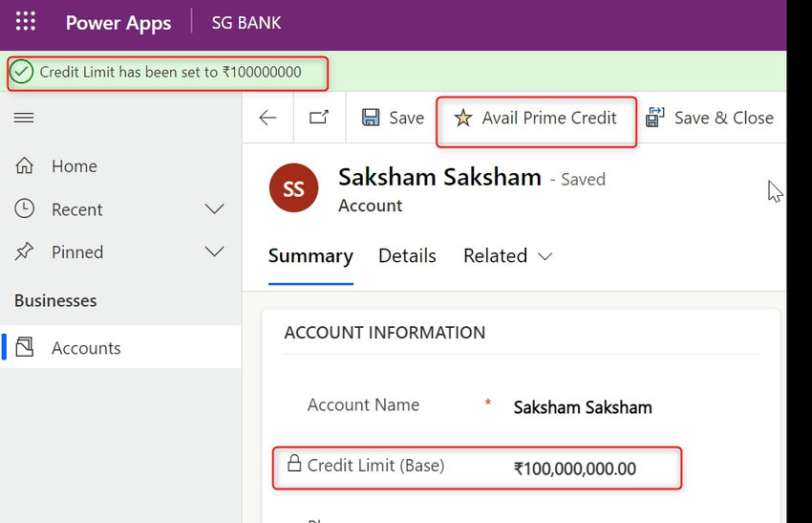Expand the Pinned chevron
The image size is (812, 523).
click(215, 252)
